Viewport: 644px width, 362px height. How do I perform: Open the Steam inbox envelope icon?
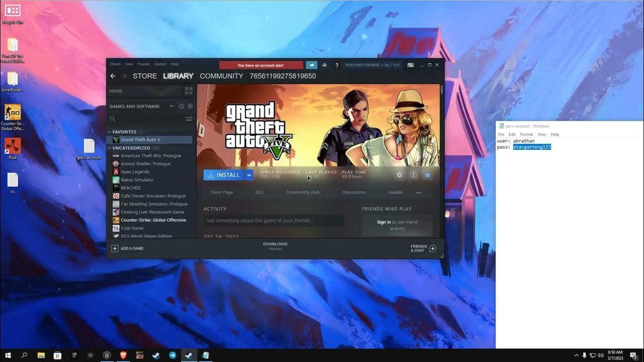(324, 65)
